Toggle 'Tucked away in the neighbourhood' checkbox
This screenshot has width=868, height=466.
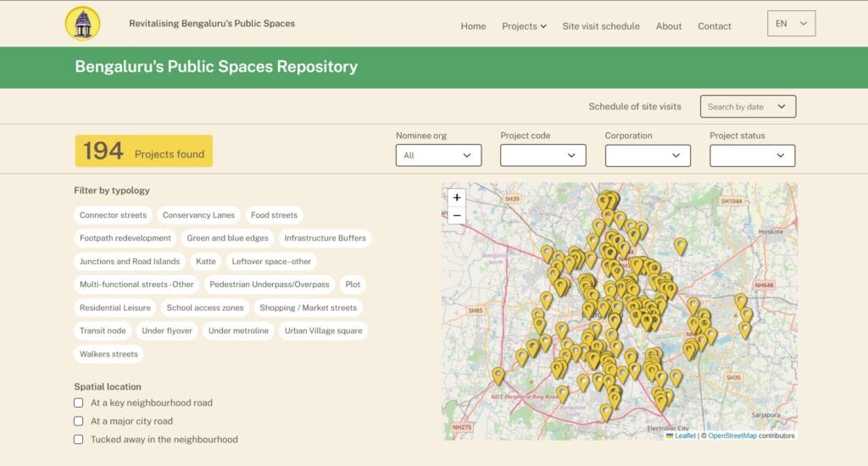coord(79,440)
